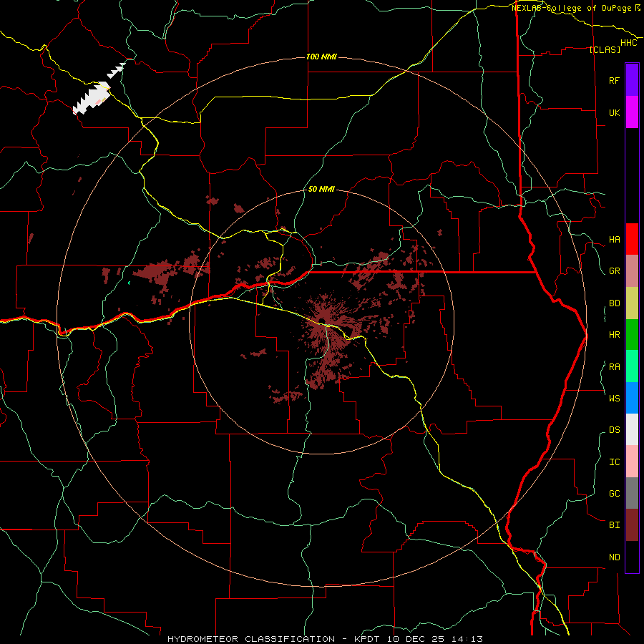Click the blue WS legend swatch
This screenshot has width=644, height=644.
coord(632,398)
